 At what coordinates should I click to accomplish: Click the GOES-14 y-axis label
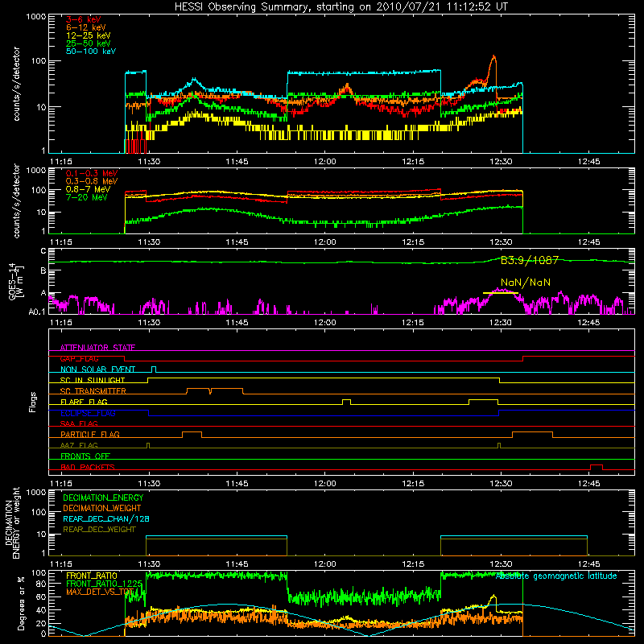point(16,282)
